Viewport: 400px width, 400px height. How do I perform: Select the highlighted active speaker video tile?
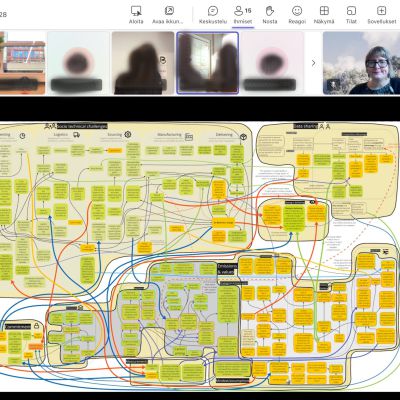pos(207,63)
